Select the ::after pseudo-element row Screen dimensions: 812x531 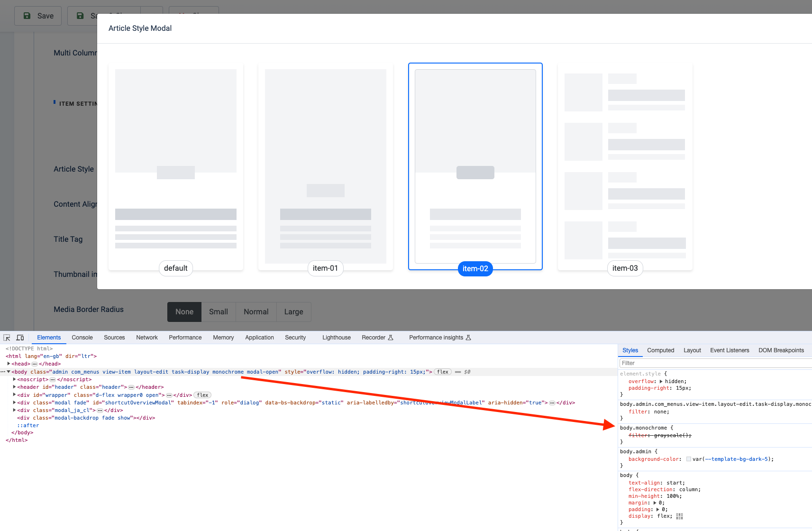click(x=28, y=425)
